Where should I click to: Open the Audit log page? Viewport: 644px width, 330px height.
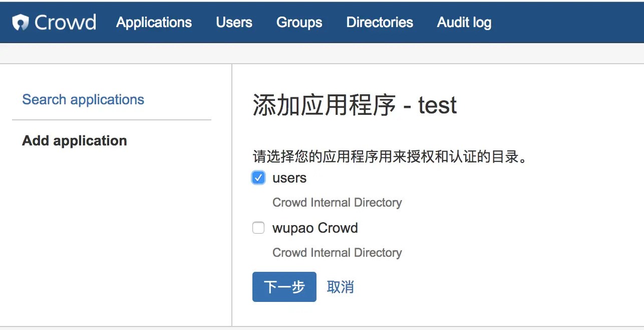point(464,23)
